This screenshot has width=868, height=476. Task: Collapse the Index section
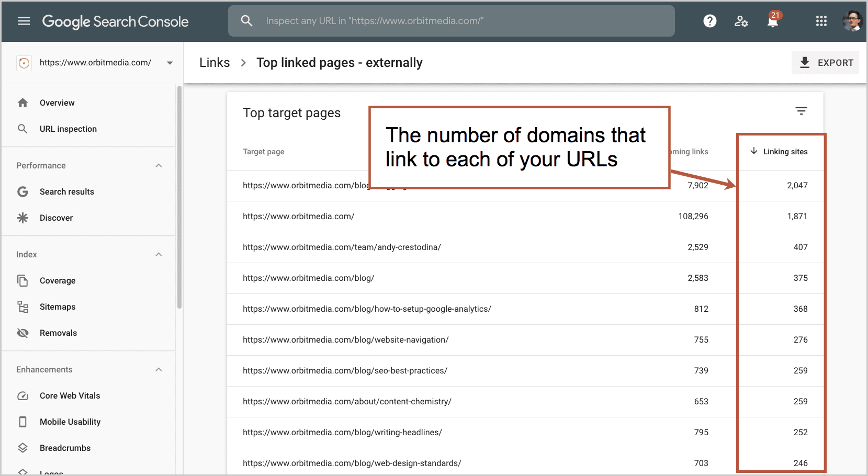(159, 254)
